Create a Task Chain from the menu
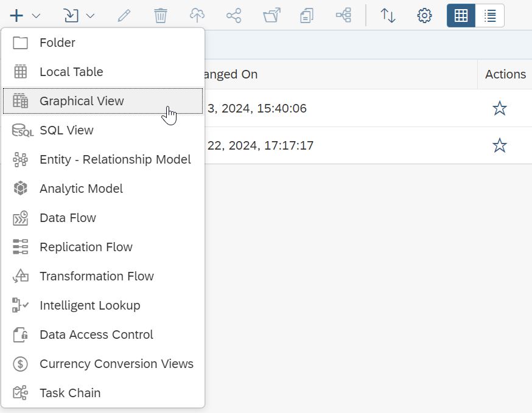 (70, 393)
